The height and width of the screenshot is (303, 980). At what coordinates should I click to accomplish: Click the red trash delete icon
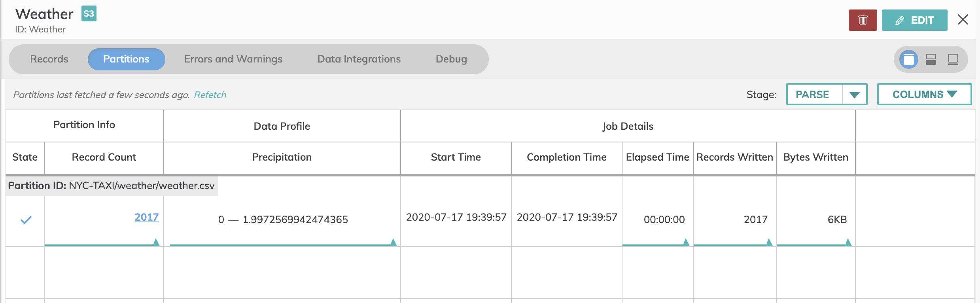coord(863,20)
